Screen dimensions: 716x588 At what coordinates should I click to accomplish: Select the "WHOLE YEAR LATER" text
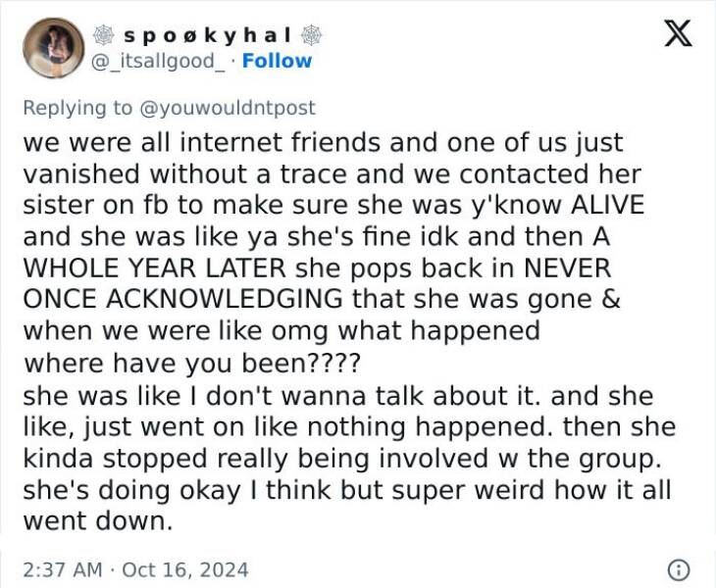(154, 268)
